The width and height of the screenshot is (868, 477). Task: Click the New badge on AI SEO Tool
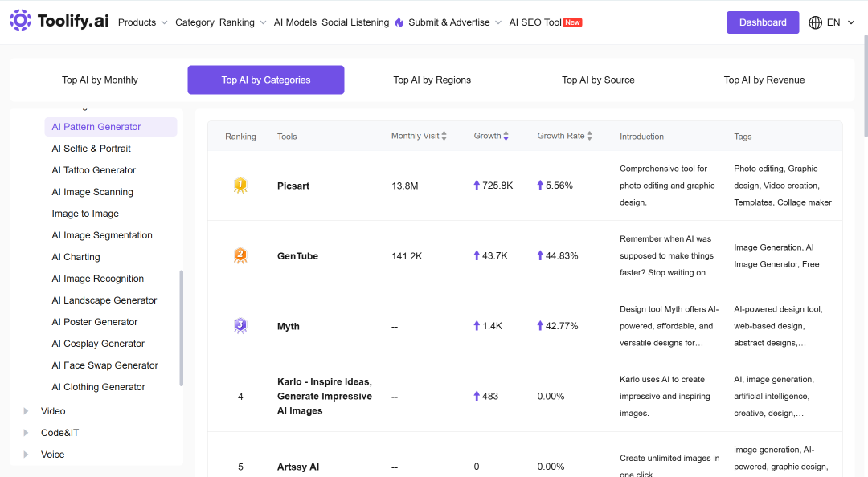pos(572,22)
